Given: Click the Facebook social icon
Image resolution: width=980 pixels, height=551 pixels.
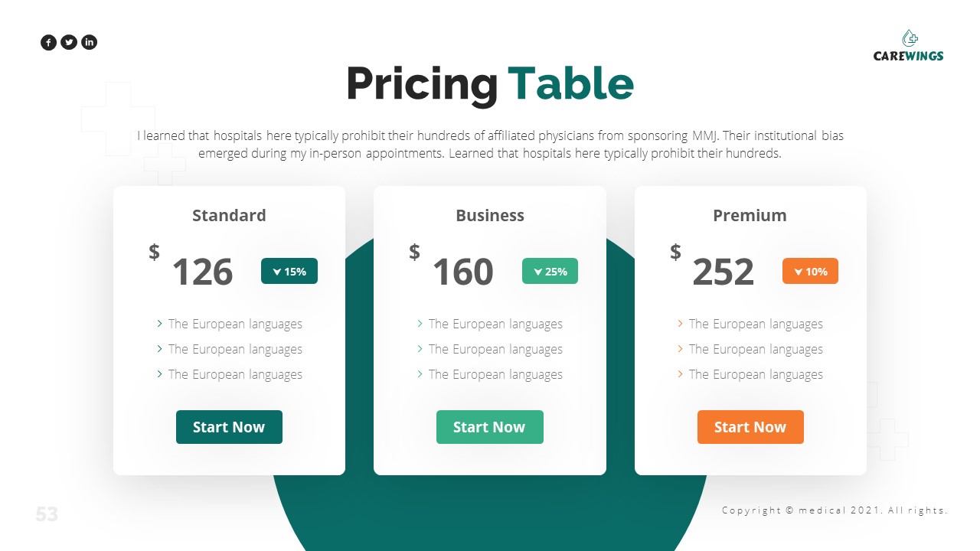Looking at the screenshot, I should point(48,43).
